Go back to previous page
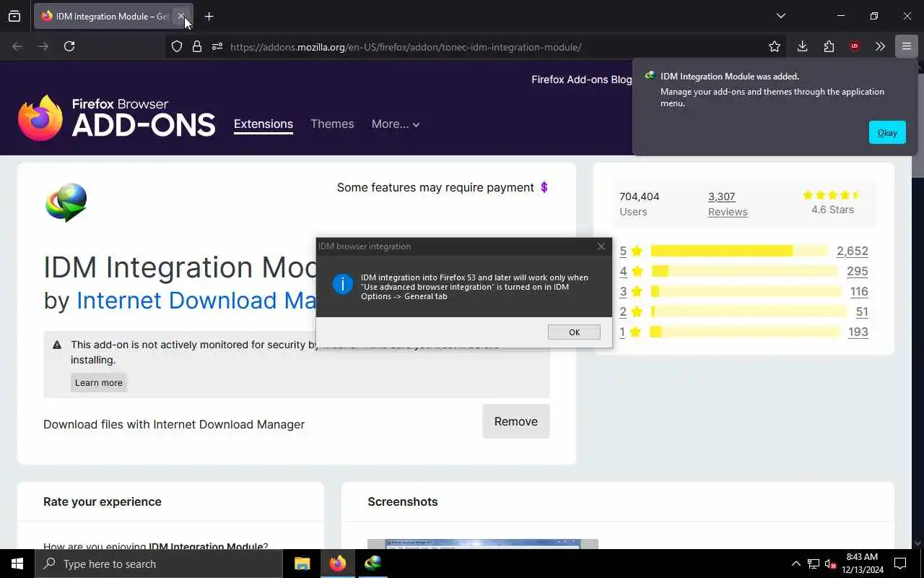Image resolution: width=924 pixels, height=578 pixels. (x=17, y=46)
